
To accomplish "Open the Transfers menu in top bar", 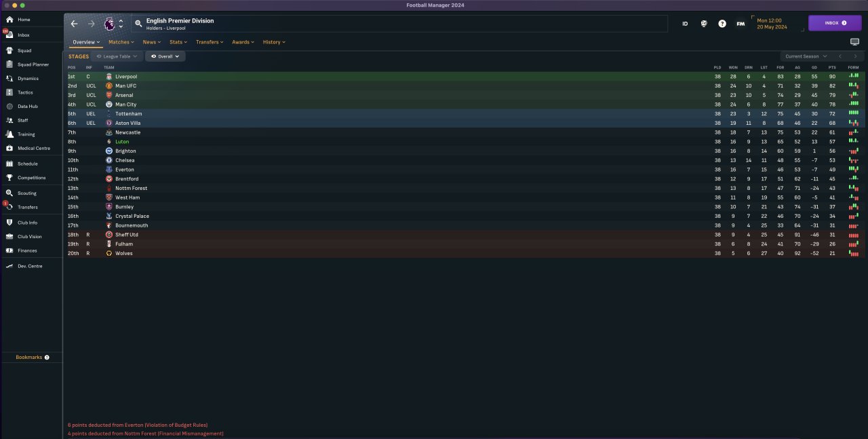I will (x=210, y=42).
